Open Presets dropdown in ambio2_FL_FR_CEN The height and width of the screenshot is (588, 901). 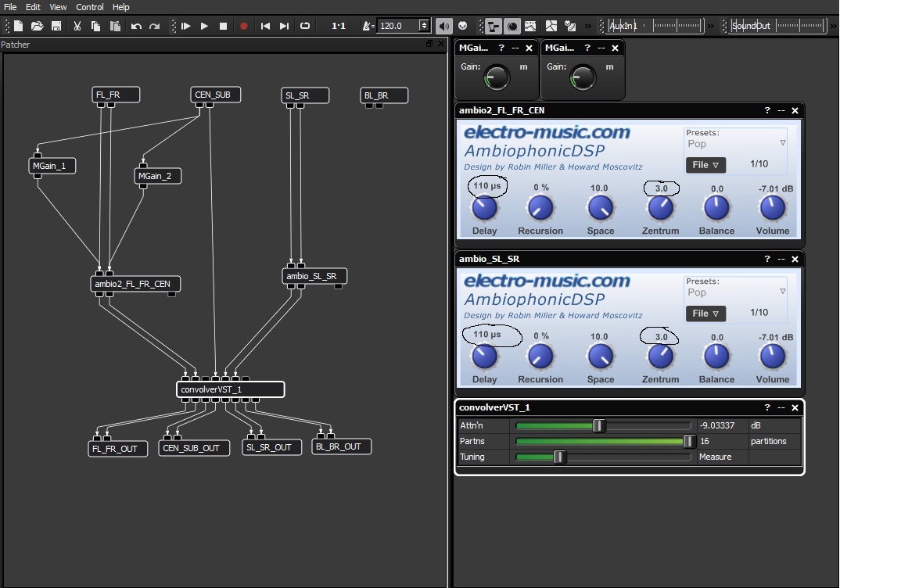(x=735, y=143)
